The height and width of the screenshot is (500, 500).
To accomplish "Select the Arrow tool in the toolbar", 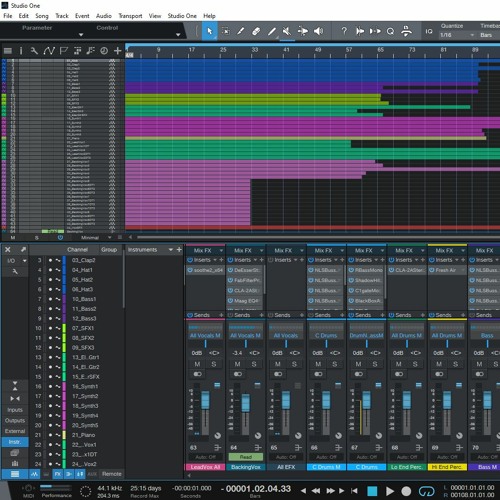I will [210, 31].
